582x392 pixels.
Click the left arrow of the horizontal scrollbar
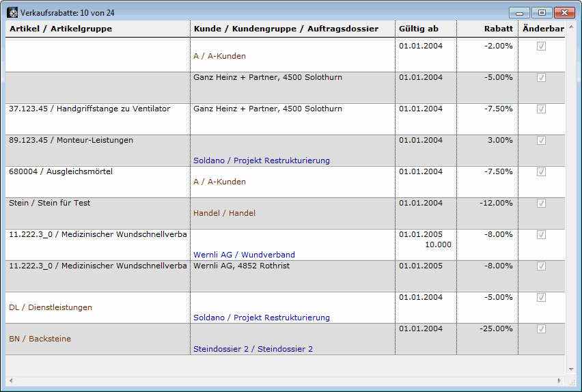[10, 380]
